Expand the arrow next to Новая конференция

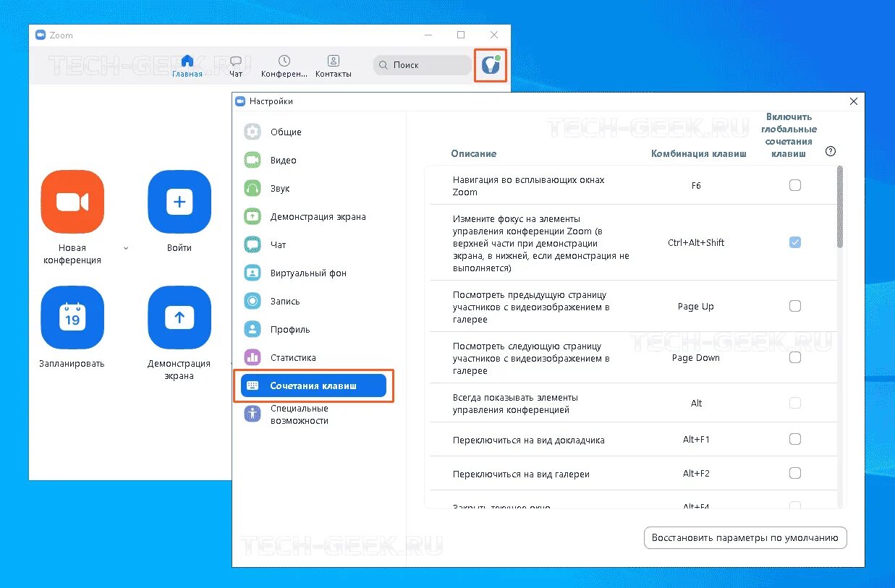[126, 248]
